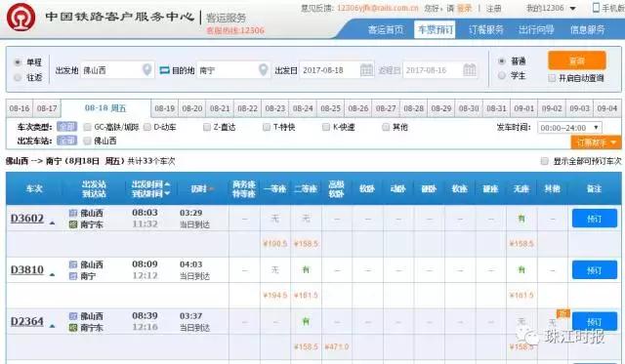
Task: Check 佛山西 departure station filter
Action: (x=87, y=141)
